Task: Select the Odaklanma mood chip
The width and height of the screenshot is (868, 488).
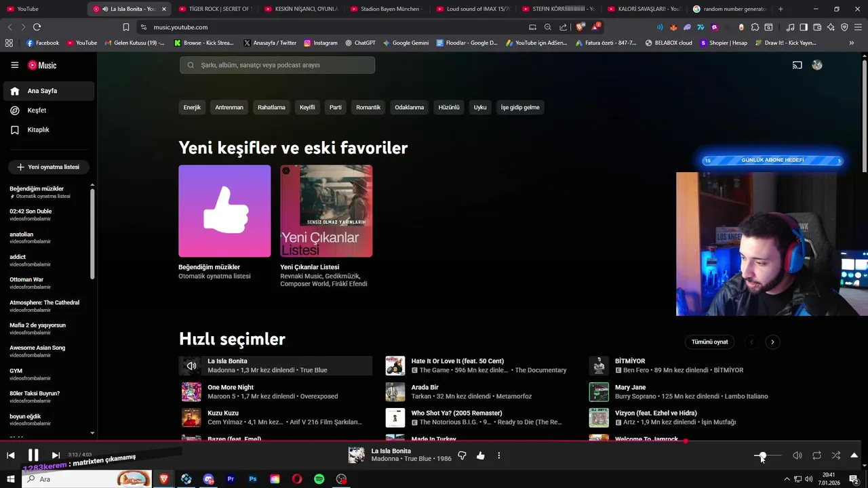Action: coord(410,107)
